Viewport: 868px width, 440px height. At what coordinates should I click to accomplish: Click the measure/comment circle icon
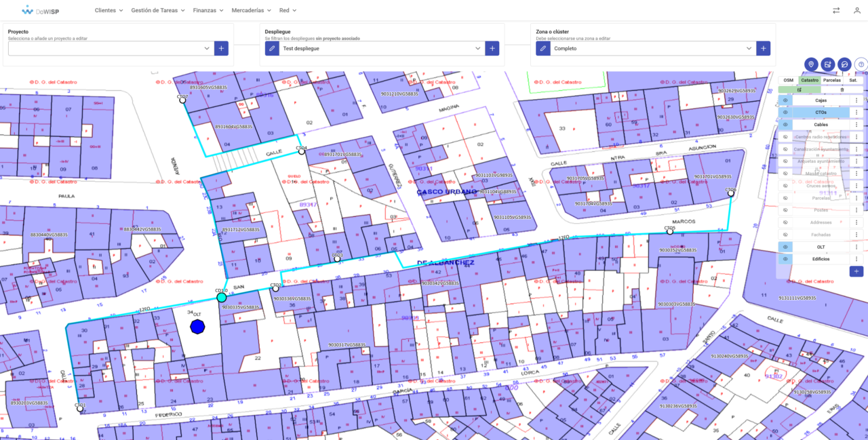coord(844,64)
